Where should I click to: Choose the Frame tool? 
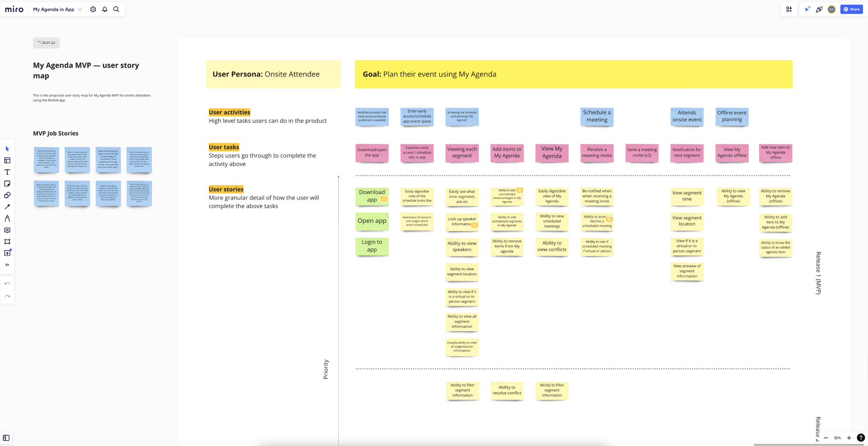(x=7, y=242)
